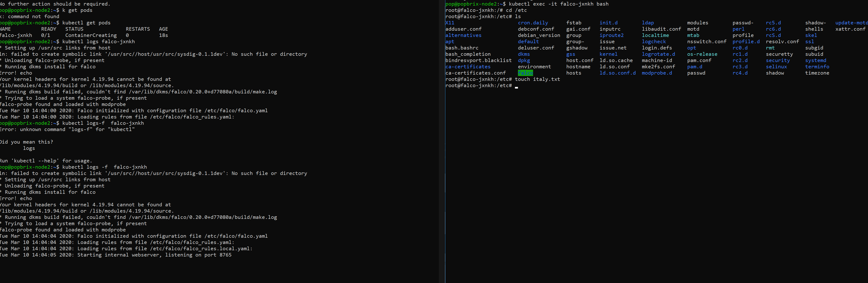Screen dimensions: 868x283
Task: Click the left terminal pane's vertical scrollbar
Action: [442, 141]
